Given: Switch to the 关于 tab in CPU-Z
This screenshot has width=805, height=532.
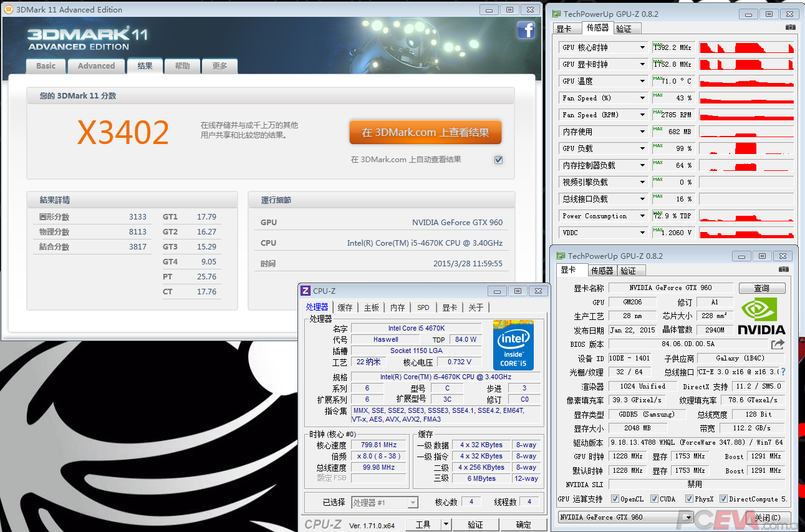Looking at the screenshot, I should [476, 307].
